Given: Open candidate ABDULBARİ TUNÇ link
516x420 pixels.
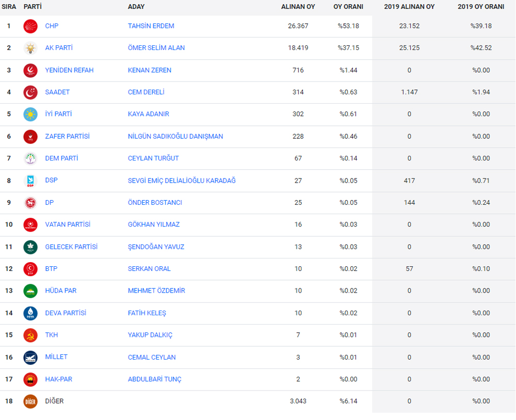Looking at the screenshot, I should pos(155,379).
